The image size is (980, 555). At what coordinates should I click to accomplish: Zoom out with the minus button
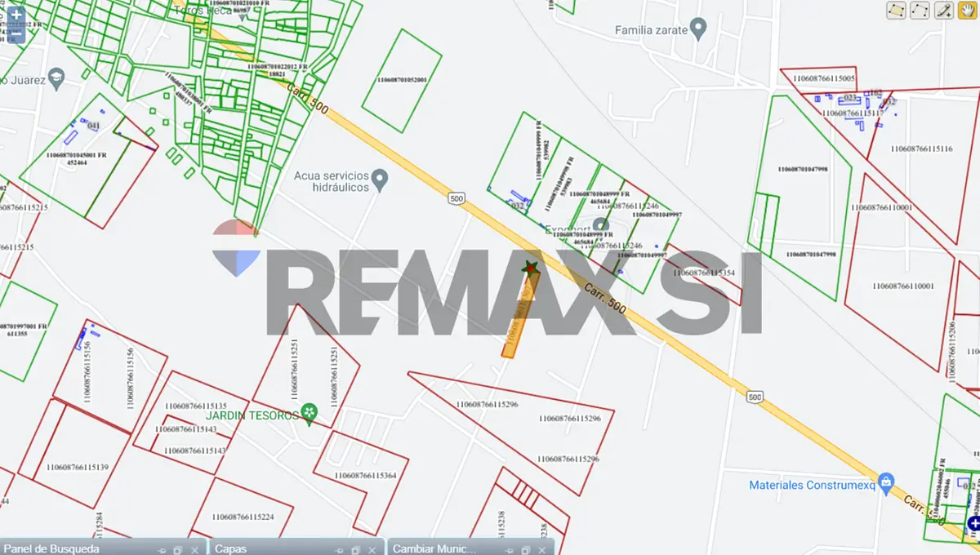tap(16, 36)
